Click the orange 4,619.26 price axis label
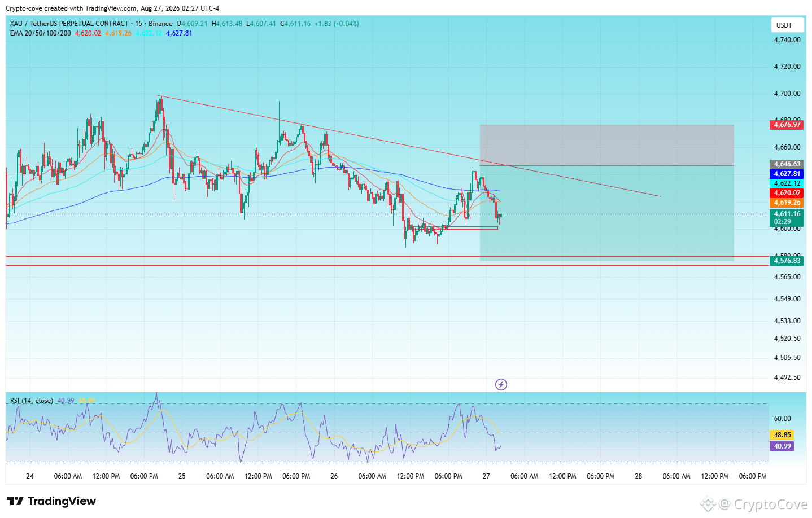The image size is (812, 518). coord(787,203)
